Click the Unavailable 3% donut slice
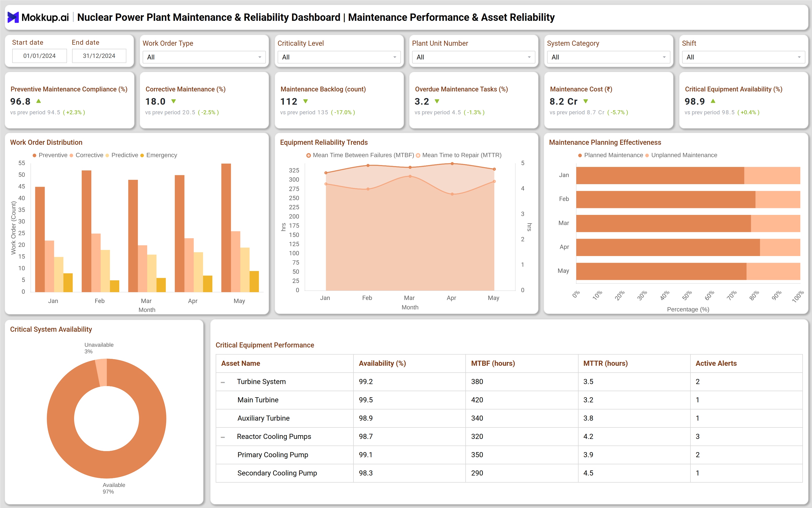The image size is (812, 508). click(102, 372)
